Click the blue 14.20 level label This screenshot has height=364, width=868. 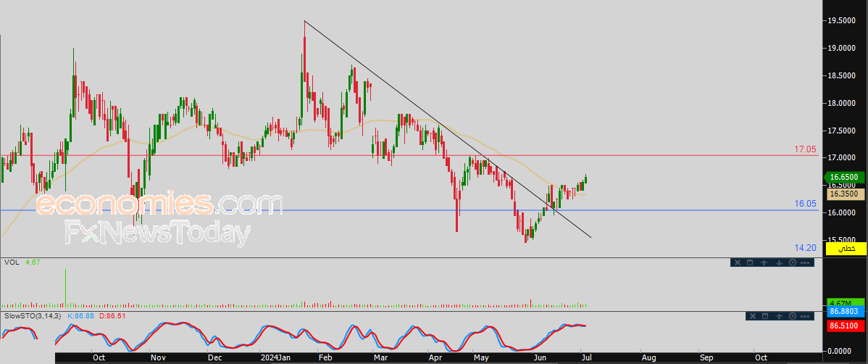[x=806, y=248]
